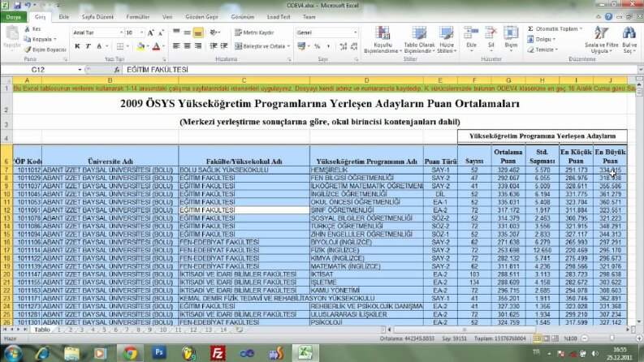Open the Otomatik Toplam dropdown arrow
Screen dimensions: 644x362
(x=581, y=28)
